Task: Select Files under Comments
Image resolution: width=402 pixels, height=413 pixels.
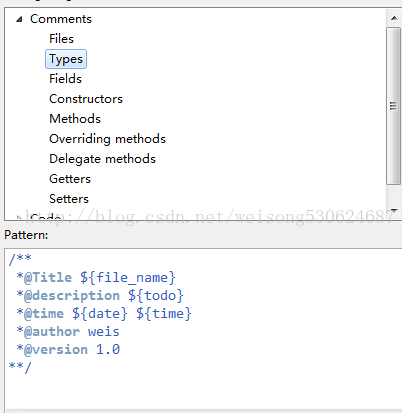Action: pos(61,39)
